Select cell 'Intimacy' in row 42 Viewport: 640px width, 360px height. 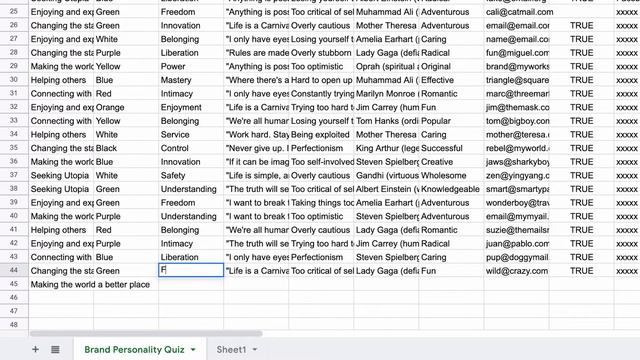(x=191, y=244)
